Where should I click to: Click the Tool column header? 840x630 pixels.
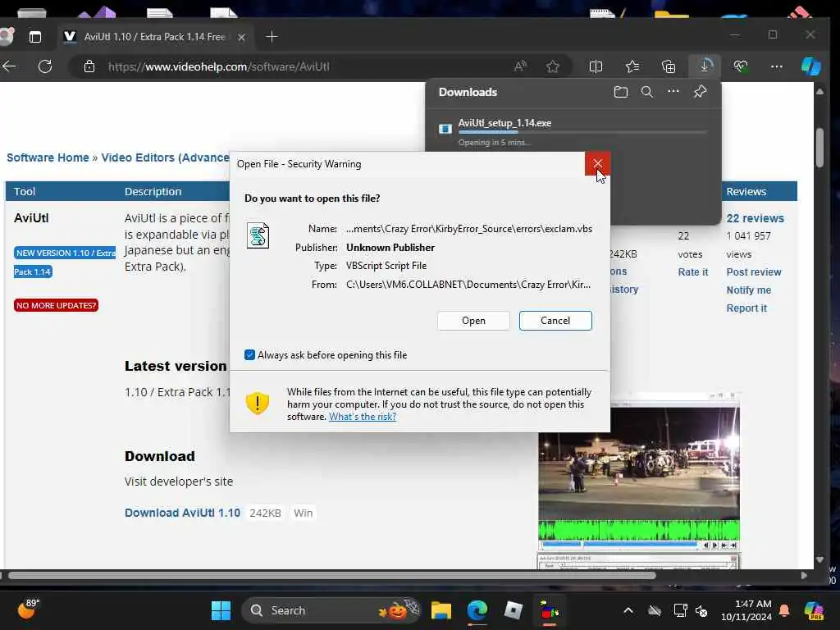click(x=25, y=191)
